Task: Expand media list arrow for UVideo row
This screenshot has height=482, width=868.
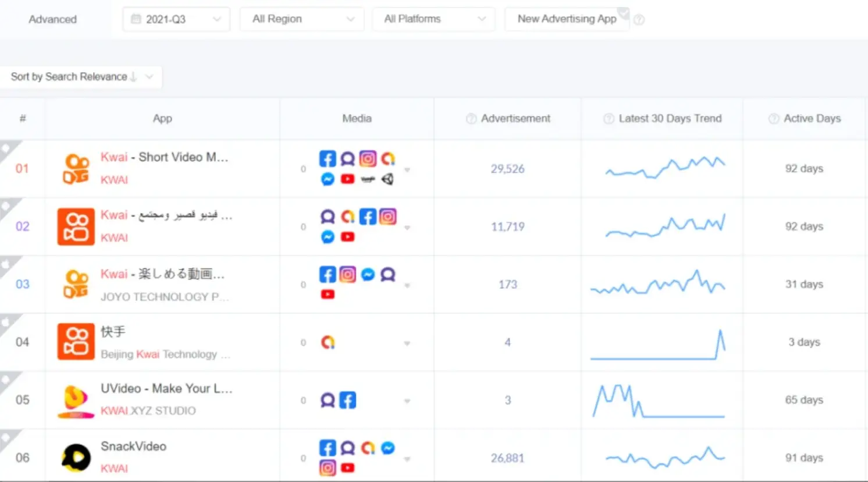Action: [x=407, y=401]
